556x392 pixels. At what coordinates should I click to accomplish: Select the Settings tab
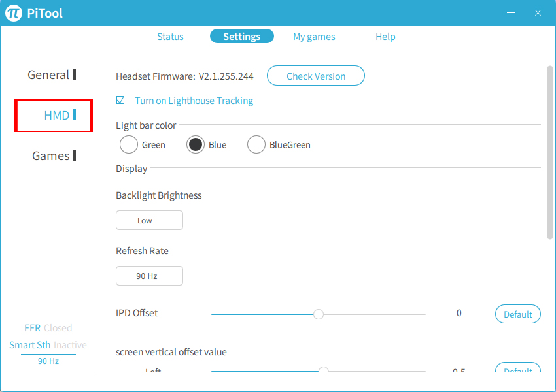click(x=242, y=36)
